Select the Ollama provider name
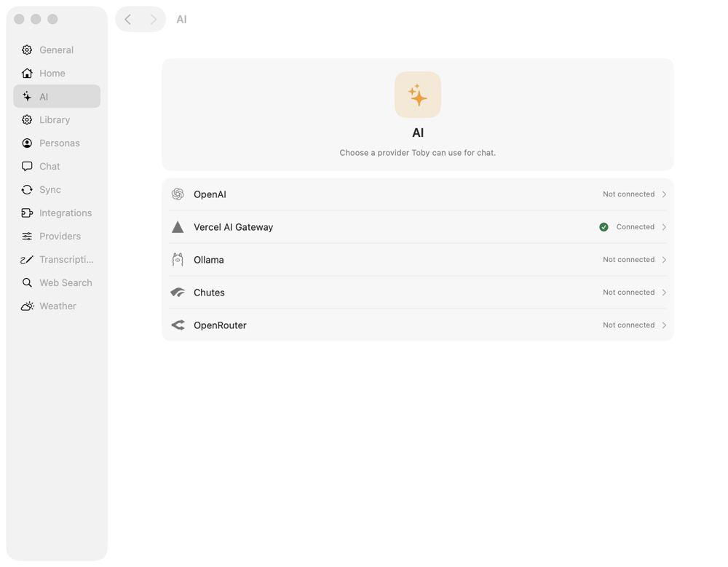This screenshot has height=567, width=728. [x=208, y=260]
